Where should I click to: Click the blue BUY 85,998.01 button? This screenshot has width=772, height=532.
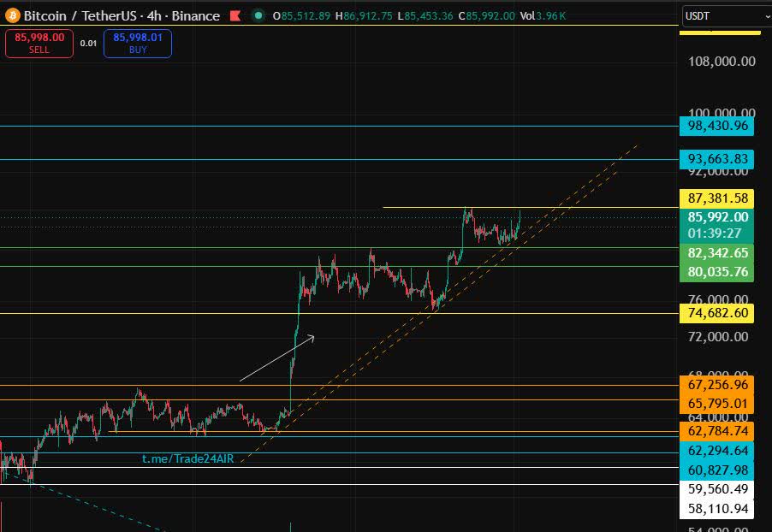(x=138, y=44)
